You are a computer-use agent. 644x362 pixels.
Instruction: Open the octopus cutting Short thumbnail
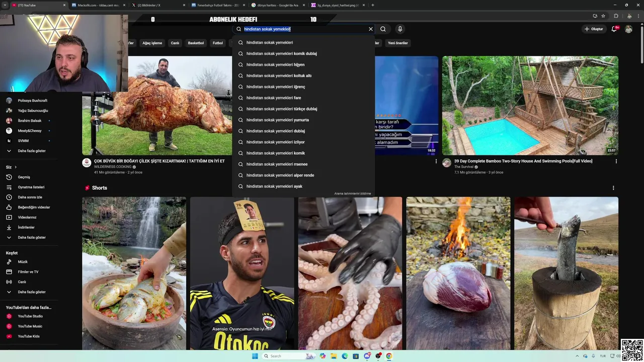tap(350, 274)
